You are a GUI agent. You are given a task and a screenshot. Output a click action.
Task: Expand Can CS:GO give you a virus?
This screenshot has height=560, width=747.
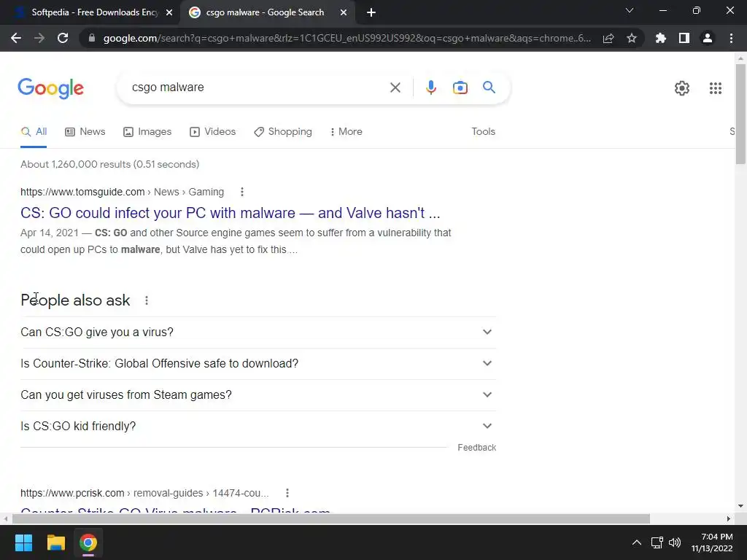(258, 332)
